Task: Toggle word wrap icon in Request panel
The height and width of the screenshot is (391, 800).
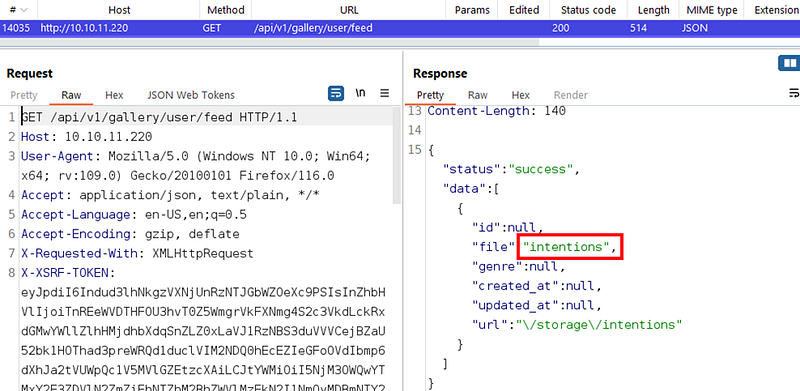Action: tap(336, 93)
